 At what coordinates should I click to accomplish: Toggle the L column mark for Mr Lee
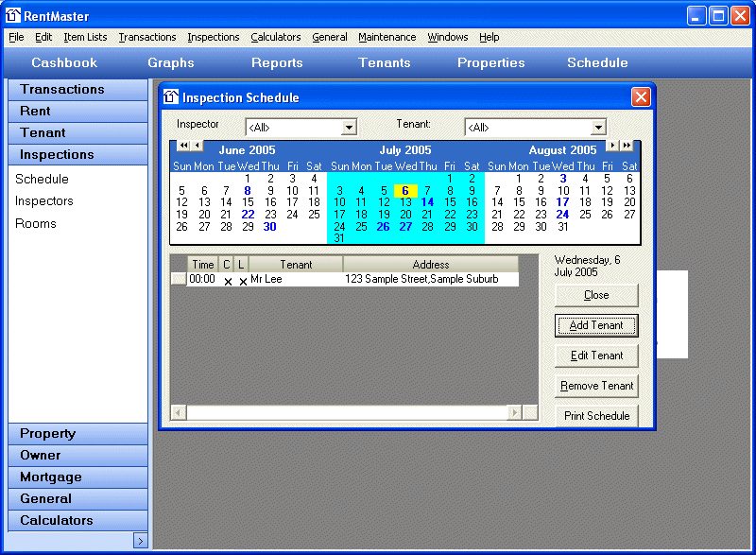[242, 281]
